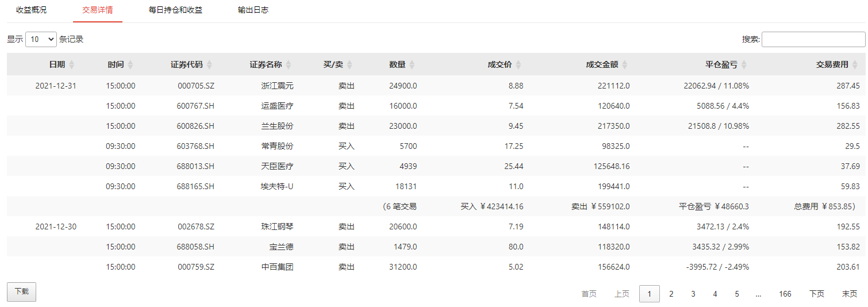
Task: Focus the 搜索 search input field
Action: [813, 39]
